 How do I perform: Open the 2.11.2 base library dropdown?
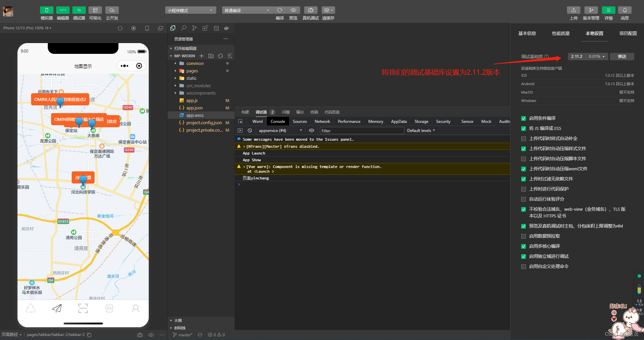tap(588, 57)
